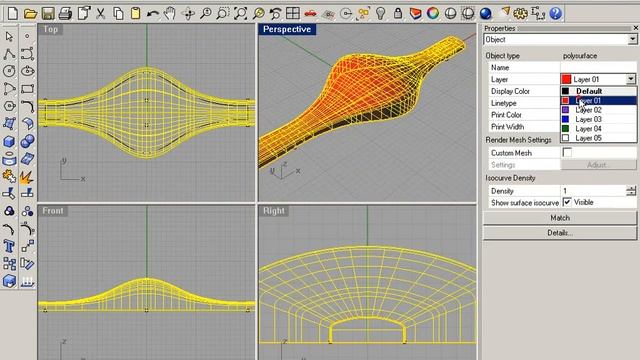Open the Object properties page dropdown
This screenshot has height=360, width=640.
pyautogui.click(x=632, y=40)
